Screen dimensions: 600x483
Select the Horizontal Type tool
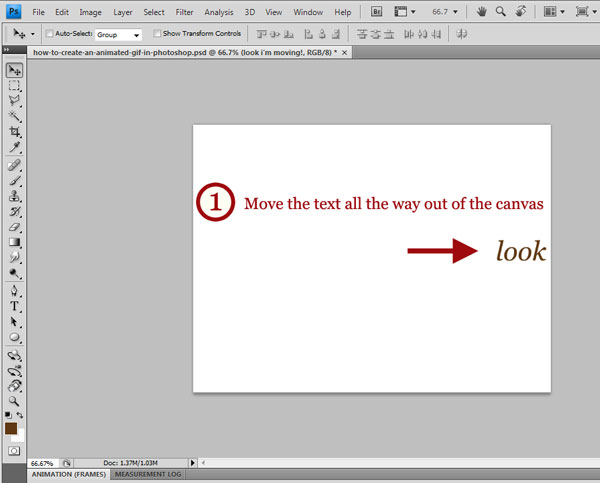click(x=15, y=306)
